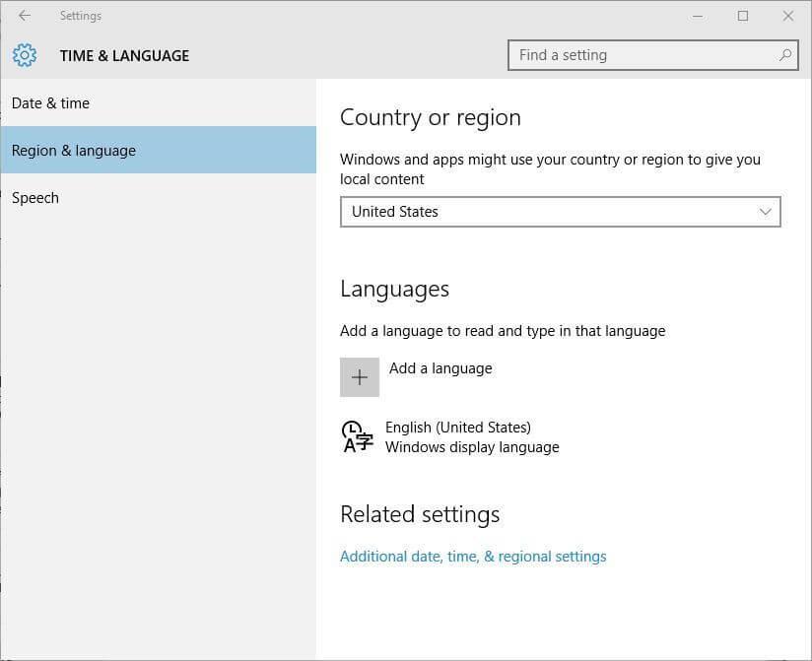Click the Add a language label

(440, 368)
